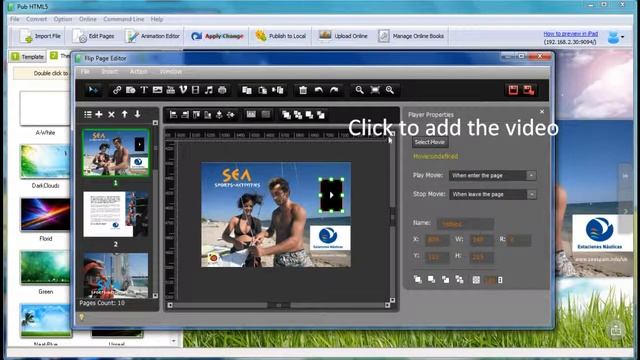The image size is (640, 360).
Task: Click the magnifier right of fit-to-window icon
Action: click(x=390, y=90)
